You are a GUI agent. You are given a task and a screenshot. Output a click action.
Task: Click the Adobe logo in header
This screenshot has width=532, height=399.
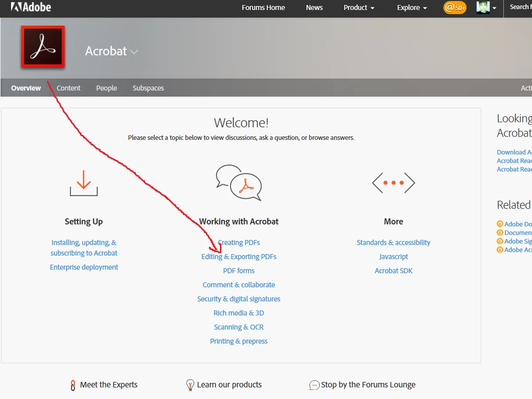click(x=31, y=7)
